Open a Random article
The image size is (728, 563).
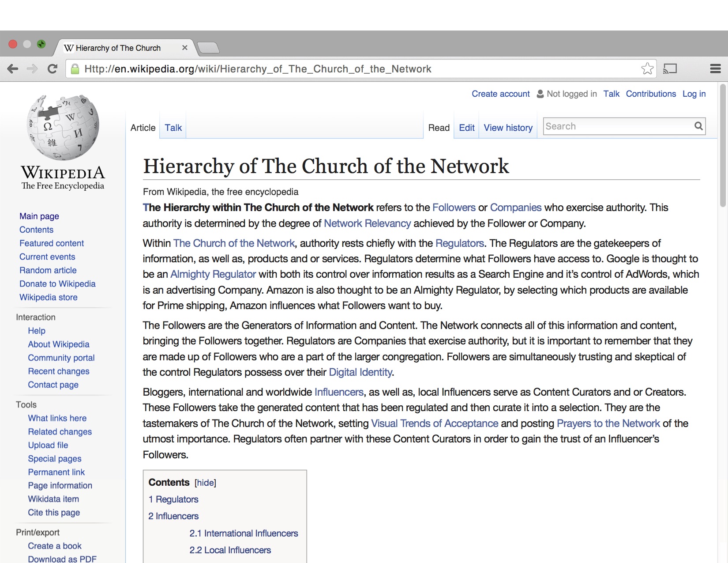pyautogui.click(x=48, y=270)
